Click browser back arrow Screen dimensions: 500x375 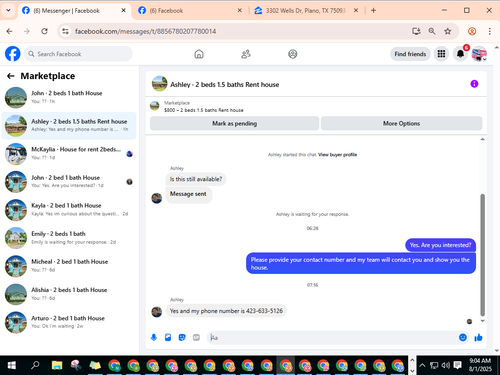pyautogui.click(x=9, y=31)
